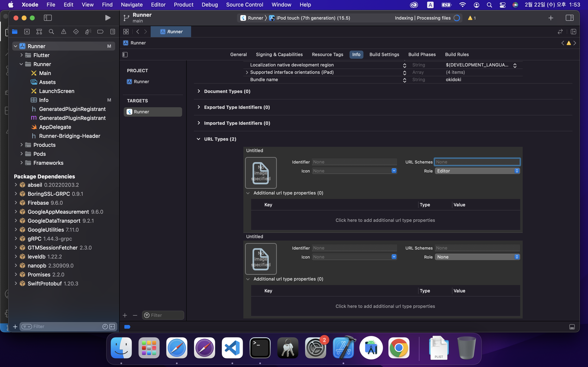Image resolution: width=588 pixels, height=367 pixels.
Task: Click the Run play button
Action: pyautogui.click(x=108, y=18)
